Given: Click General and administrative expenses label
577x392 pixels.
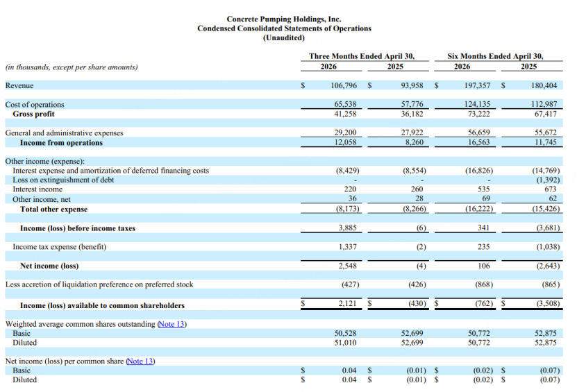Looking at the screenshot, I should [x=64, y=133].
